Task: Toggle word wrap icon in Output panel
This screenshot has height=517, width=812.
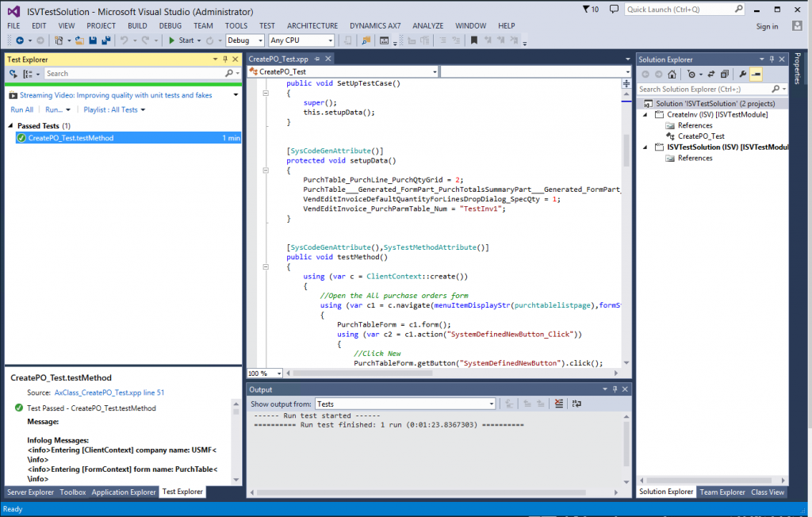Action: pyautogui.click(x=576, y=404)
